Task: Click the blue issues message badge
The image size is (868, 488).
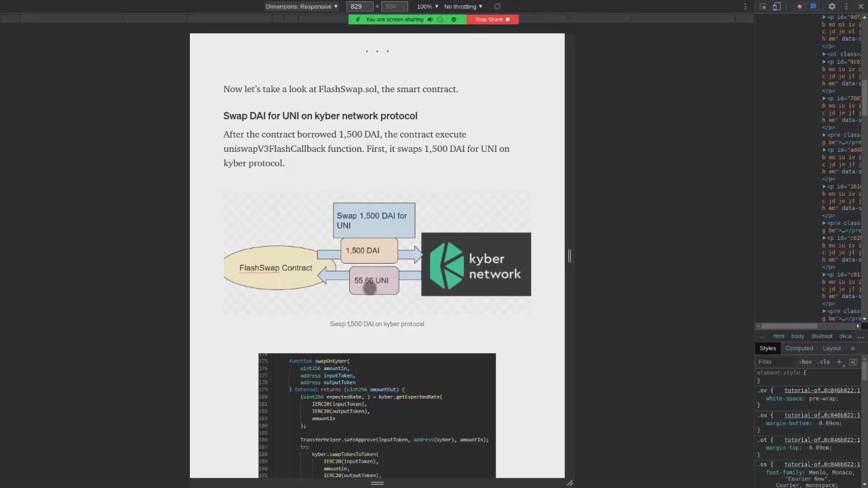Action: 813,6
